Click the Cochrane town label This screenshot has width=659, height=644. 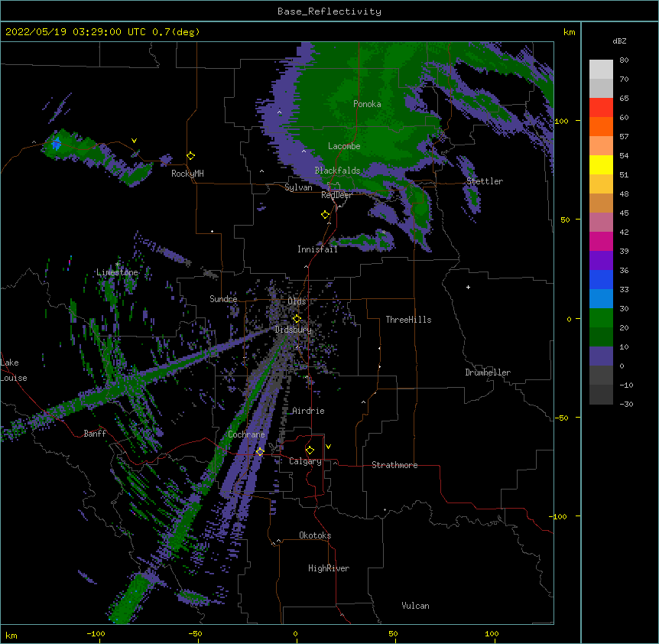click(x=246, y=434)
